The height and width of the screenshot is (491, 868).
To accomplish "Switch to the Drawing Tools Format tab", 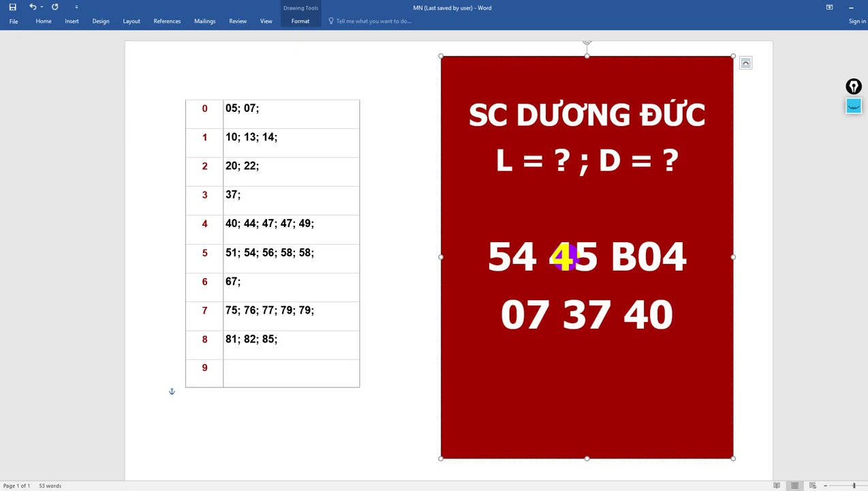I will click(300, 21).
